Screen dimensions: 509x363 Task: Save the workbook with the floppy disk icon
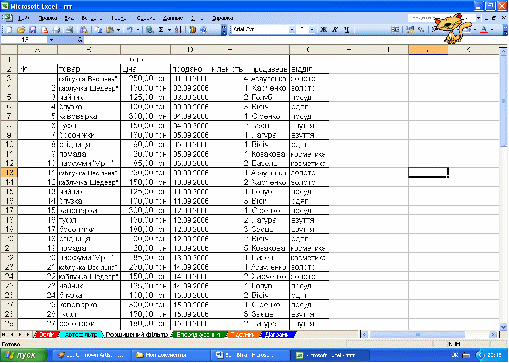click(x=32, y=30)
